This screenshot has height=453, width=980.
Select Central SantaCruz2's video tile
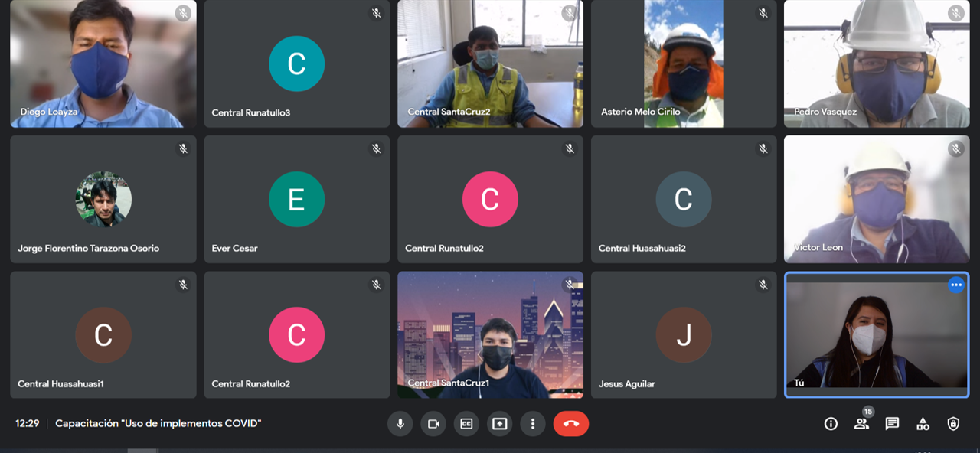point(490,64)
